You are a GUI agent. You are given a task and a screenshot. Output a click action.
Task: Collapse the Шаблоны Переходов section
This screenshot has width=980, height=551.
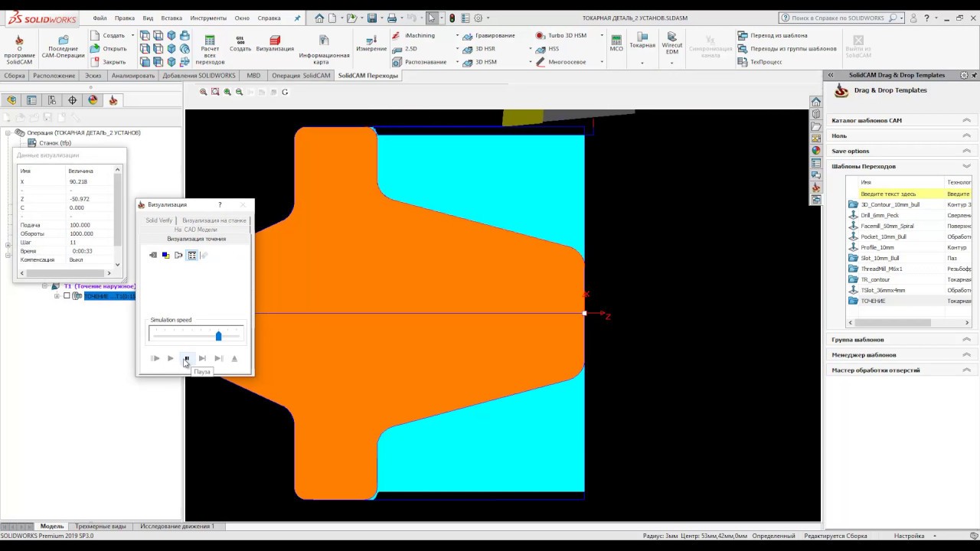tap(966, 166)
